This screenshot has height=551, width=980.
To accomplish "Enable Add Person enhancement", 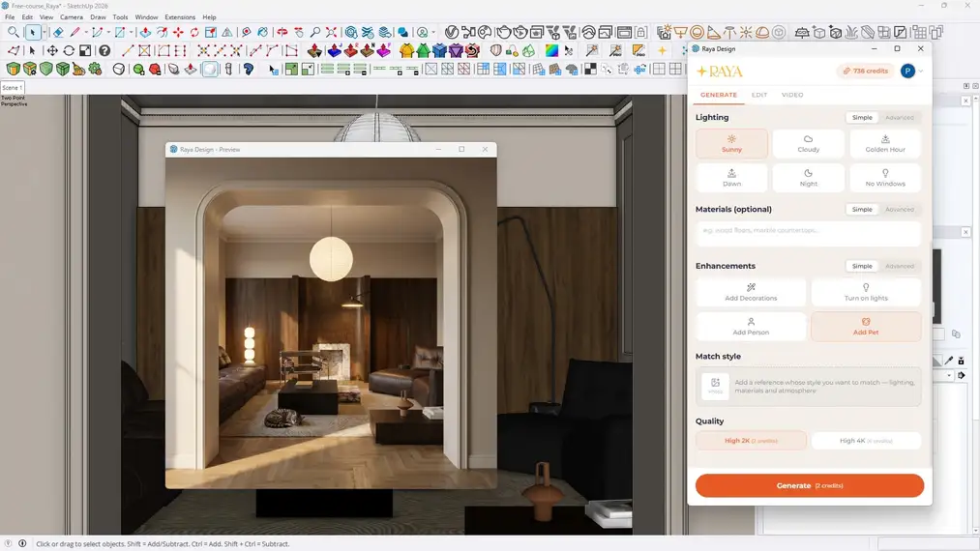I will (751, 326).
